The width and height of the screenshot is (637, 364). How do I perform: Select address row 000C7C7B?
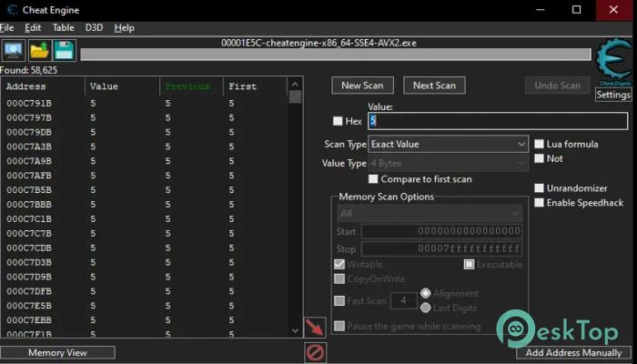(145, 233)
